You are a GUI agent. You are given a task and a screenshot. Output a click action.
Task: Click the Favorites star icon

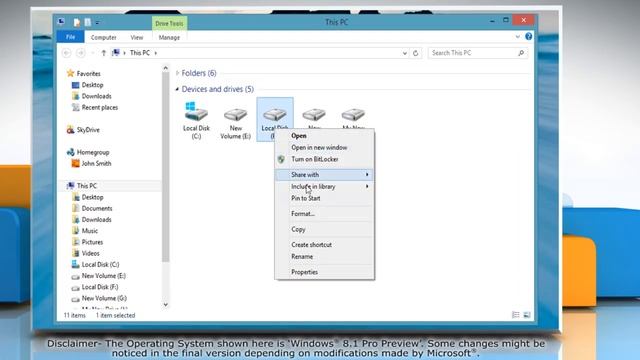70,73
